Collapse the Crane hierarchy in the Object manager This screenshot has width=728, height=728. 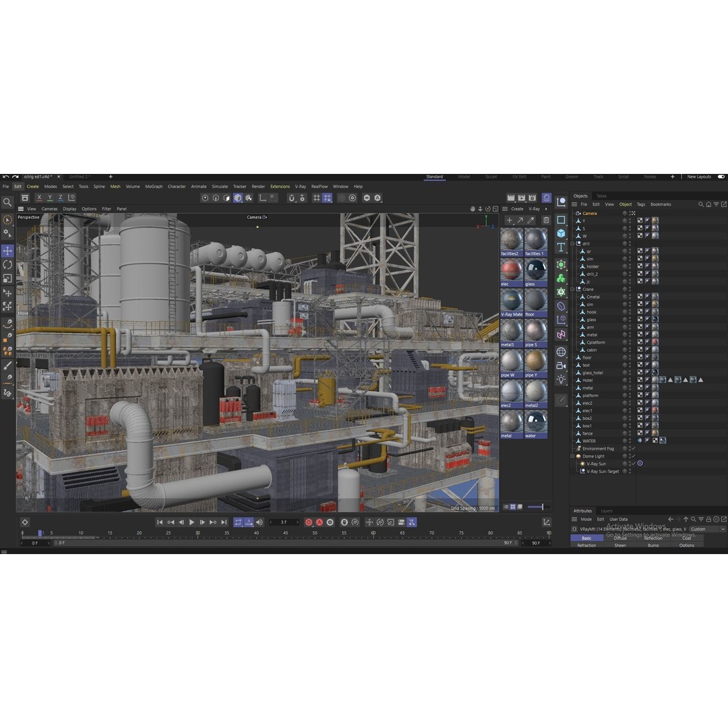(572, 289)
